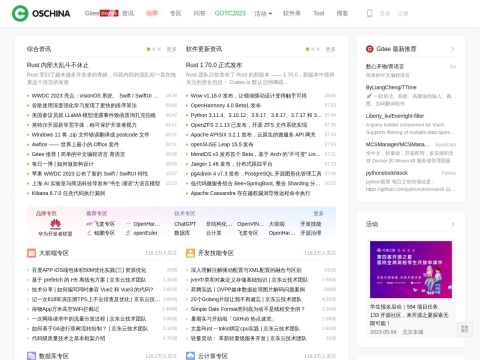Open the floating QR code icon
This screenshot has width=480, height=360.
click(x=464, y=329)
